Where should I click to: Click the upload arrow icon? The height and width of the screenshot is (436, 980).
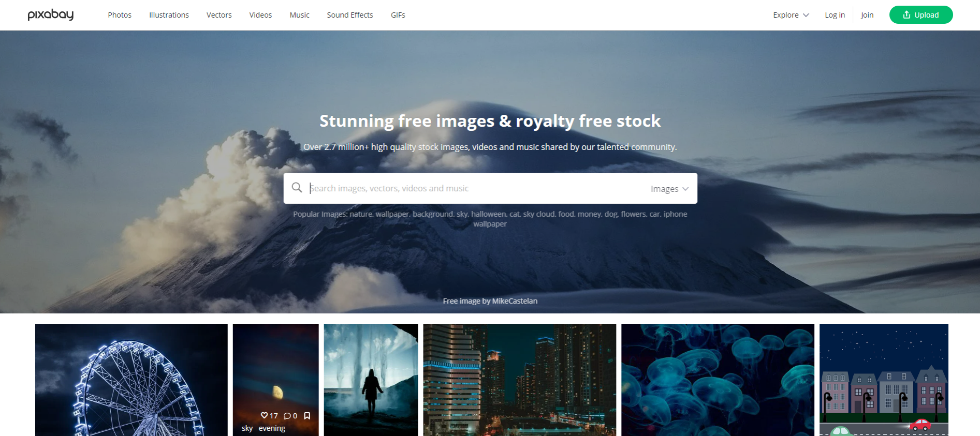(x=906, y=14)
